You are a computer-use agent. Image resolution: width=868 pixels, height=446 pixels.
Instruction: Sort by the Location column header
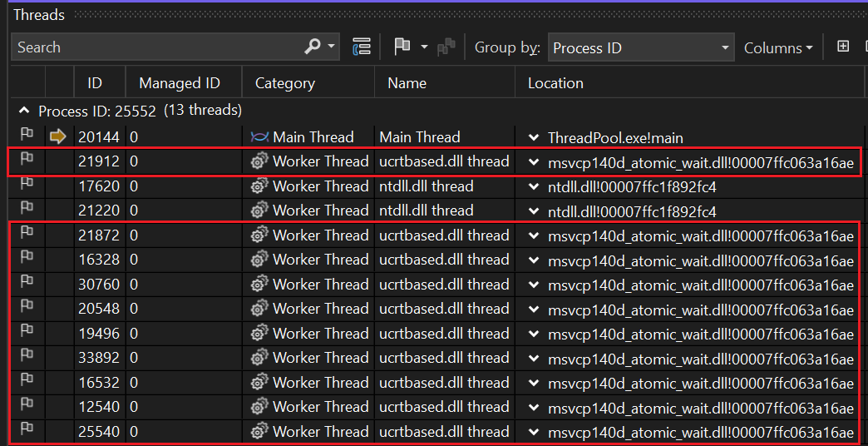click(x=555, y=83)
